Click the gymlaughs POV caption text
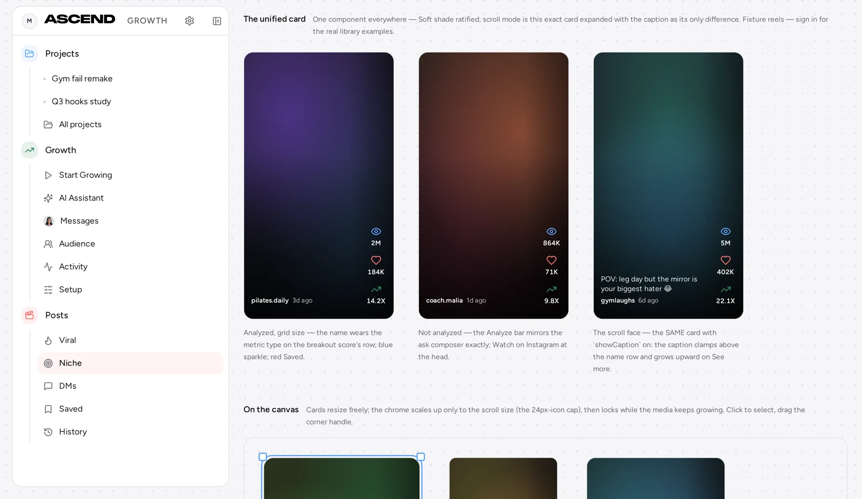The image size is (868, 499). (649, 284)
